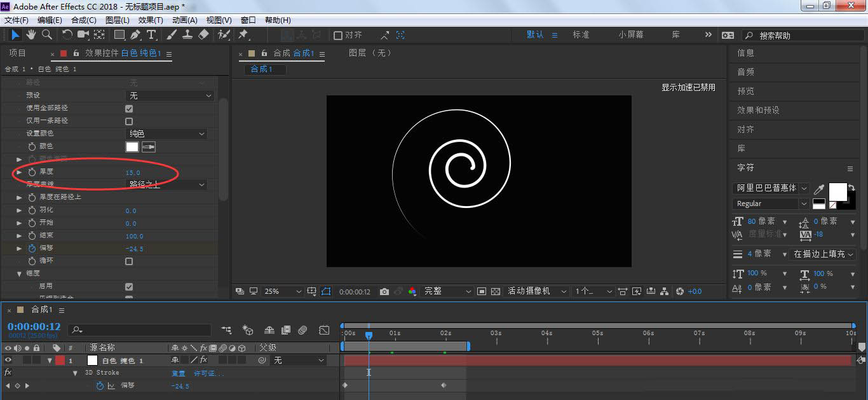Activate the Puppet Pin tool
Image resolution: width=868 pixels, height=400 pixels.
243,34
